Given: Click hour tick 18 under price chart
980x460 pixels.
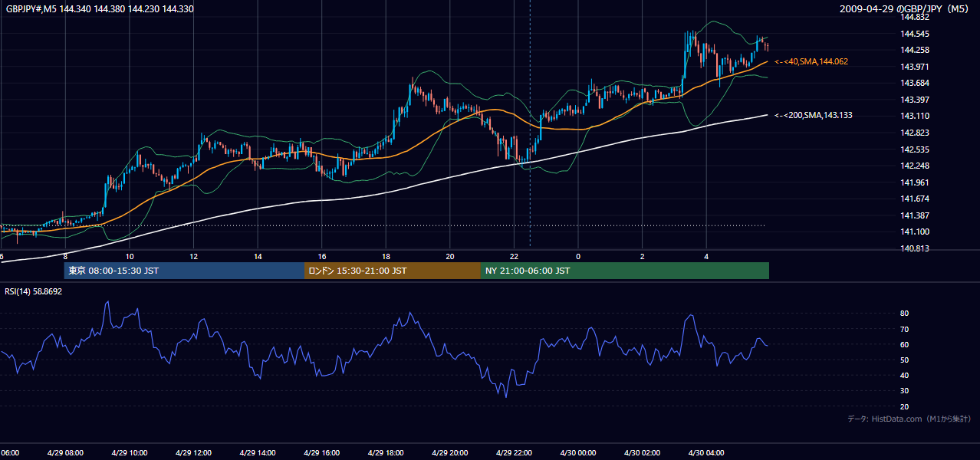Looking at the screenshot, I should 386,256.
